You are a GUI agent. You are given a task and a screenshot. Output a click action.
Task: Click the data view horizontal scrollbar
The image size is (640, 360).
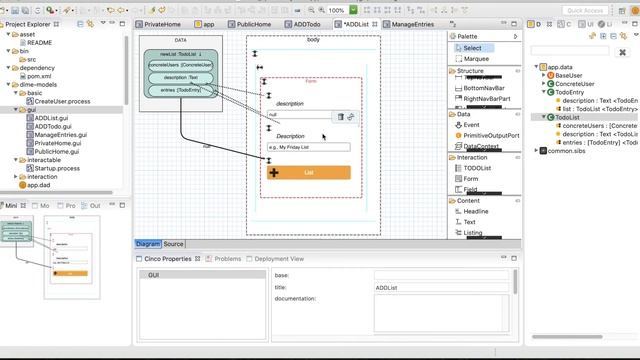567,337
